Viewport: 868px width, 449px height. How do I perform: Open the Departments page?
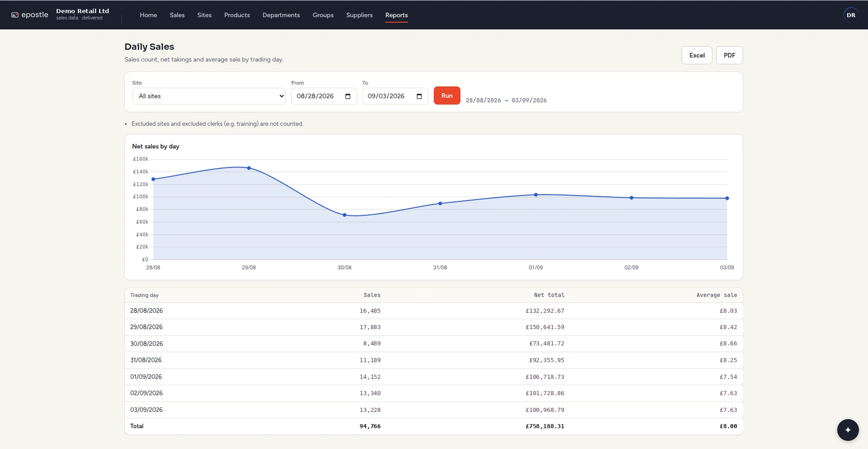(x=281, y=15)
